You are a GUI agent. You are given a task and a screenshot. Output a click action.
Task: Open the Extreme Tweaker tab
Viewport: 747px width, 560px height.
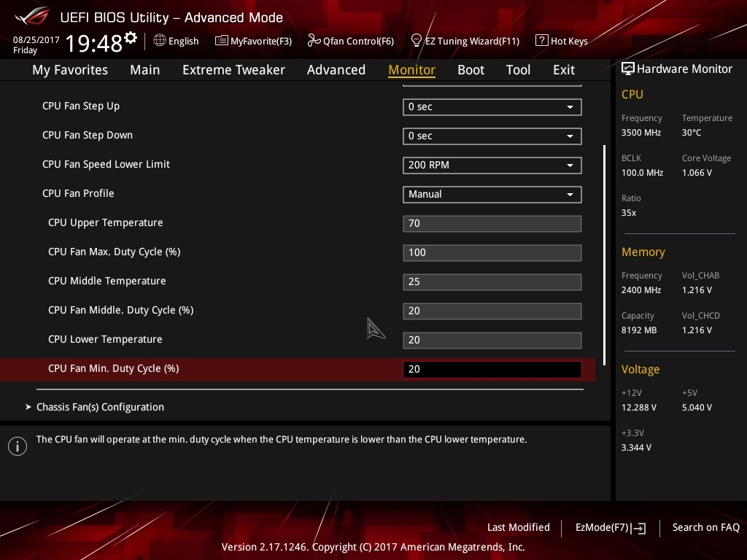233,70
